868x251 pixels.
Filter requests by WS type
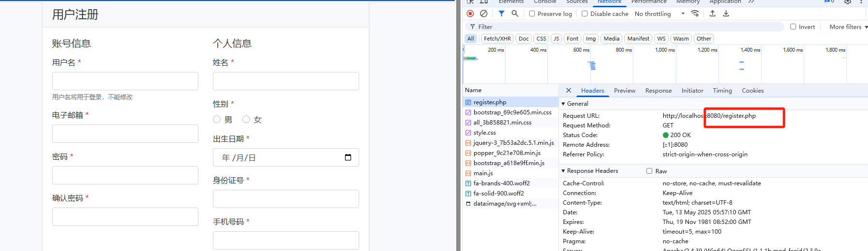[x=661, y=39]
